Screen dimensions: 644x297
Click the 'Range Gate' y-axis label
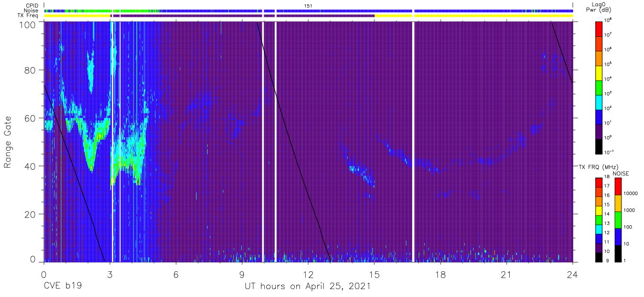(x=8, y=141)
